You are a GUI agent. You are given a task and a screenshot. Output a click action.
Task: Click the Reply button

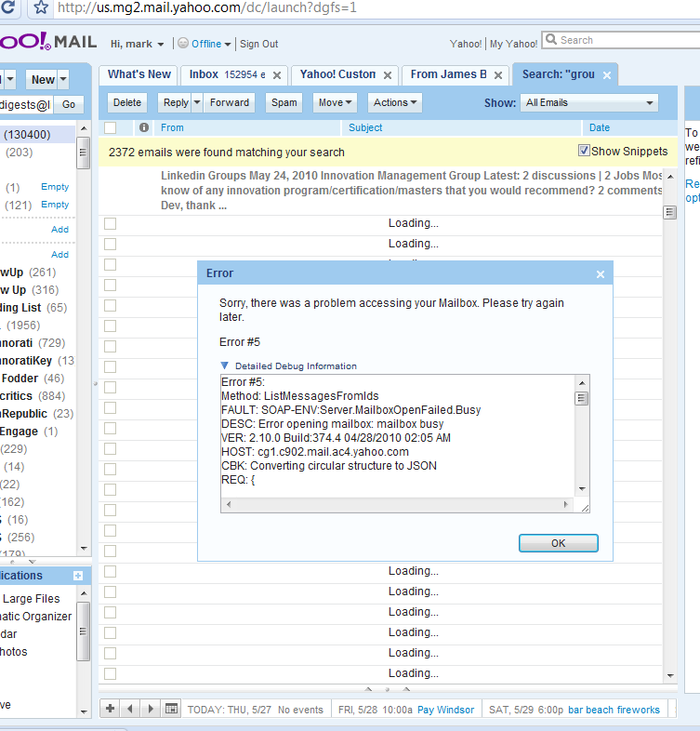(x=176, y=102)
